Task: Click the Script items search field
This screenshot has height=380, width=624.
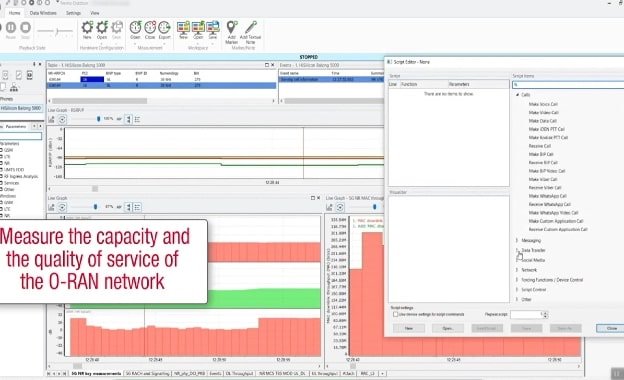Action: (x=569, y=84)
